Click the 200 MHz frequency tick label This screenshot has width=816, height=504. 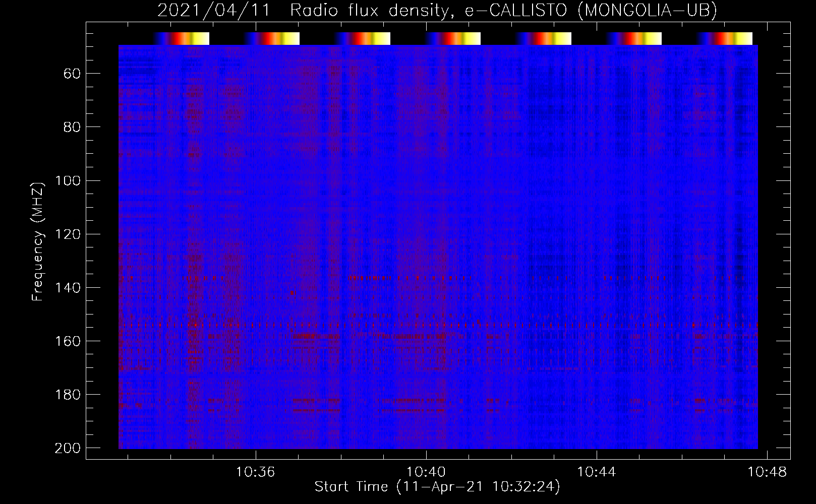point(68,448)
